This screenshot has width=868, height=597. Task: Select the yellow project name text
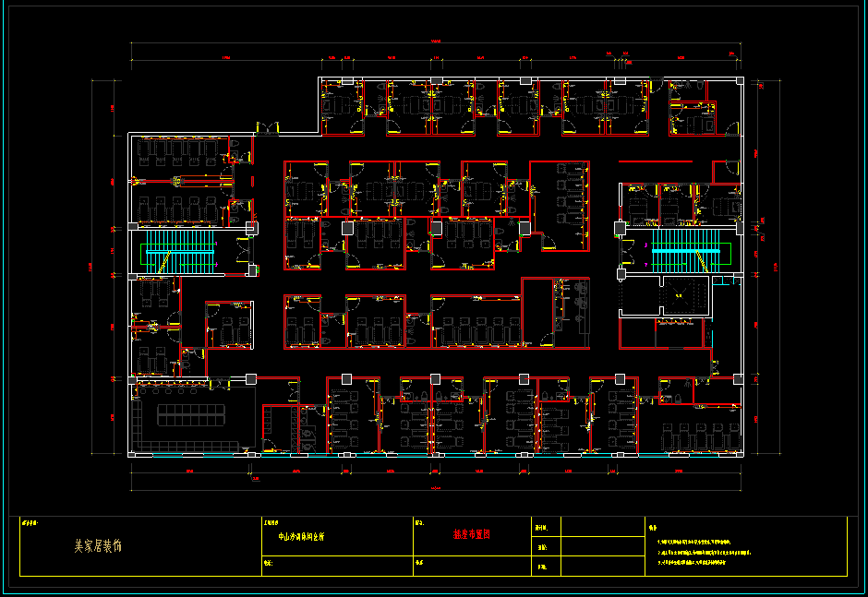[301, 536]
